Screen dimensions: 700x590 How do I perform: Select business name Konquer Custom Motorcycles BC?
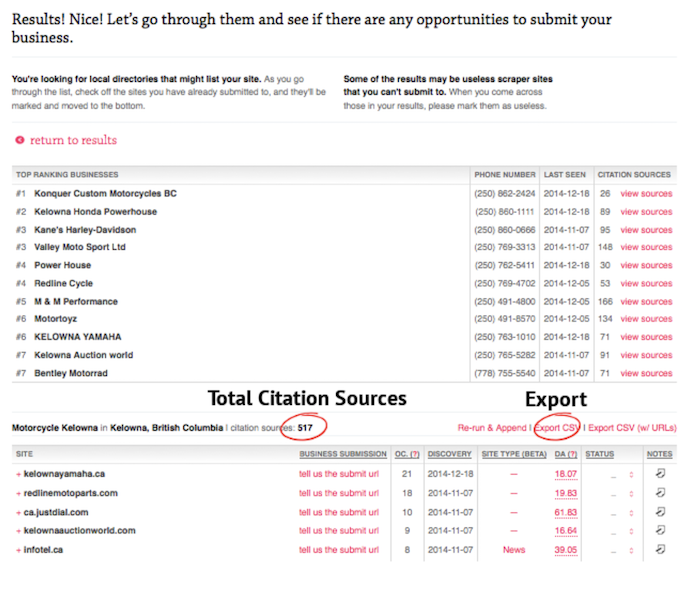point(105,194)
